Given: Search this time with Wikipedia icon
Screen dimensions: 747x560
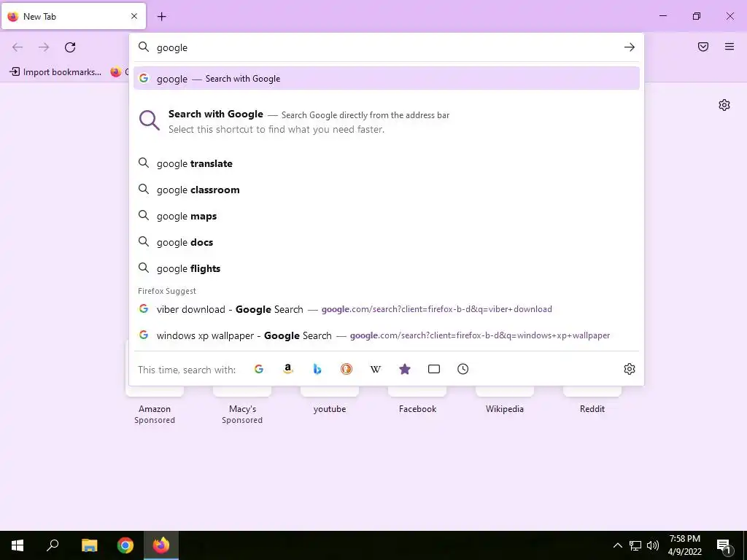Looking at the screenshot, I should click(x=376, y=369).
